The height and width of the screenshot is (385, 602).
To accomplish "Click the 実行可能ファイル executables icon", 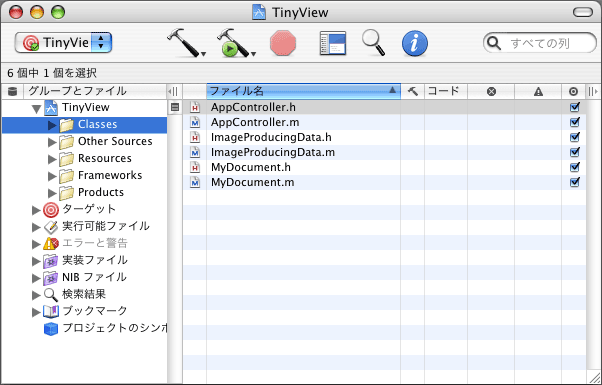I will [x=51, y=226].
